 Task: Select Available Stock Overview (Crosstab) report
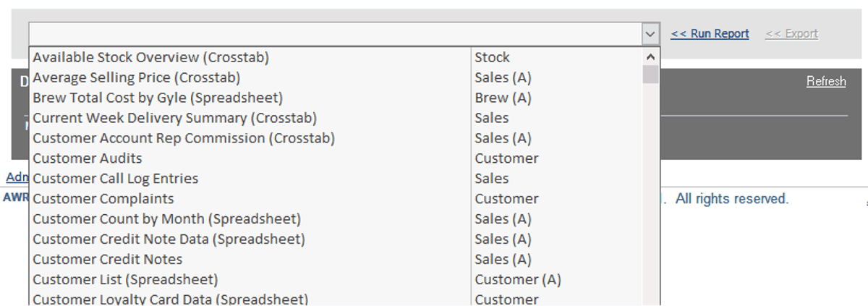pyautogui.click(x=151, y=57)
